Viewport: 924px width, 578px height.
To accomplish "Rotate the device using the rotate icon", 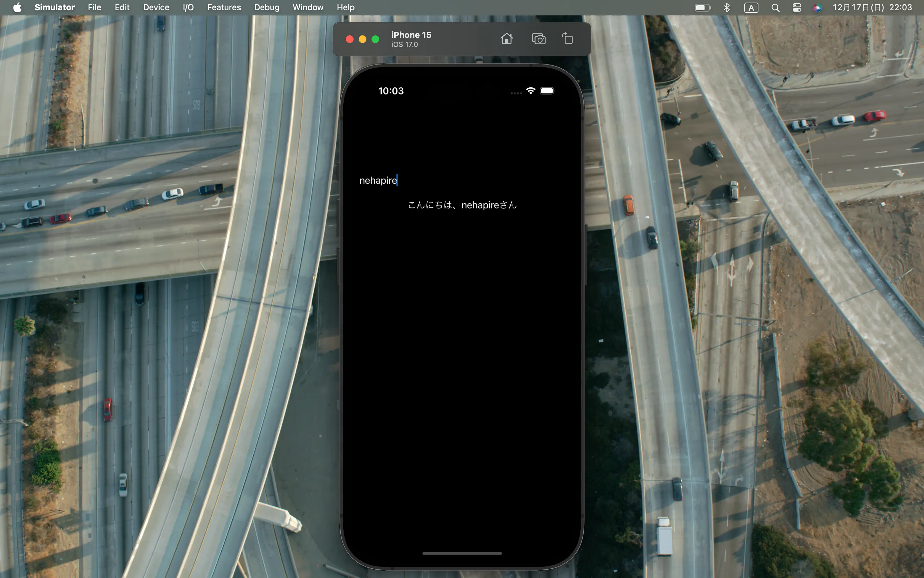I will coord(567,39).
